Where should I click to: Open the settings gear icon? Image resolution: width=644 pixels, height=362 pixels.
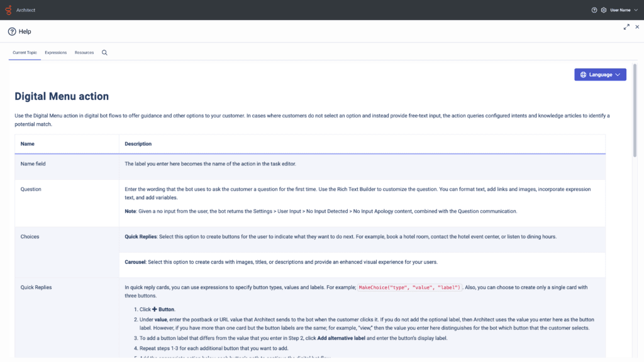[x=604, y=10]
